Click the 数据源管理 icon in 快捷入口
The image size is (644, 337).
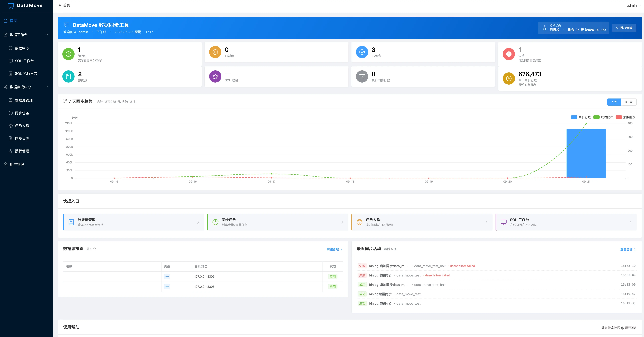click(71, 222)
